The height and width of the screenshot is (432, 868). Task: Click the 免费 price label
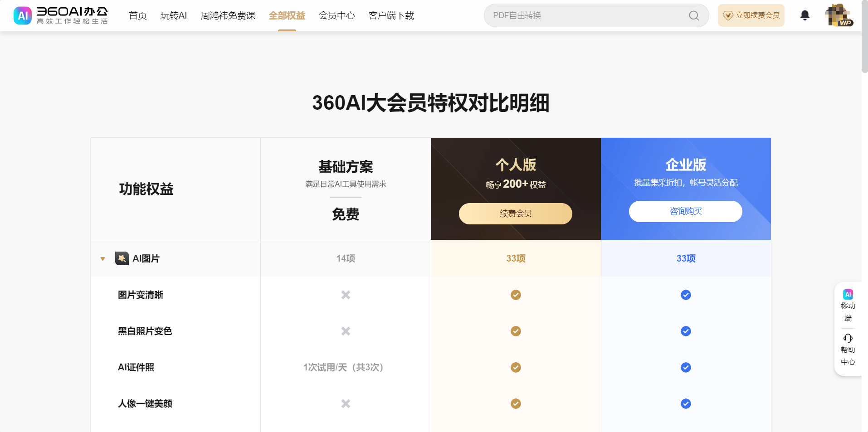(x=346, y=214)
